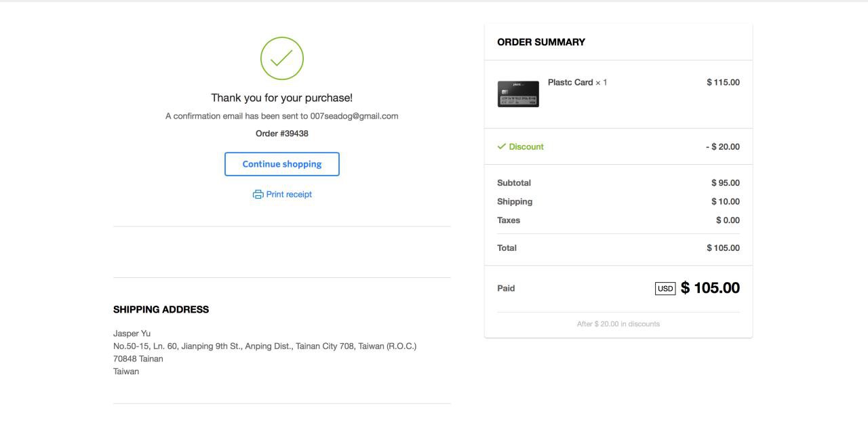Click the recipient name Jasper Yu
The width and height of the screenshot is (868, 421).
tap(132, 334)
